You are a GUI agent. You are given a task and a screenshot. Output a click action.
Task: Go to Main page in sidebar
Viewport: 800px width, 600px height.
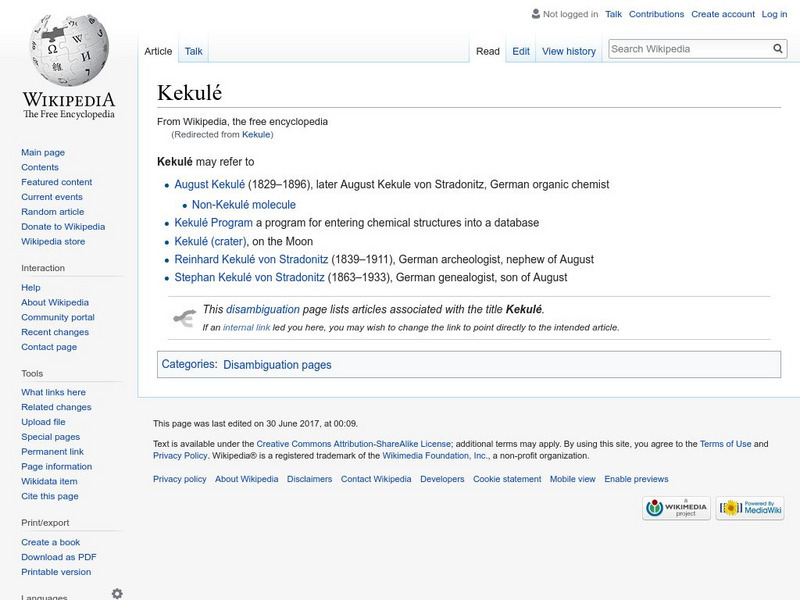[x=43, y=153]
